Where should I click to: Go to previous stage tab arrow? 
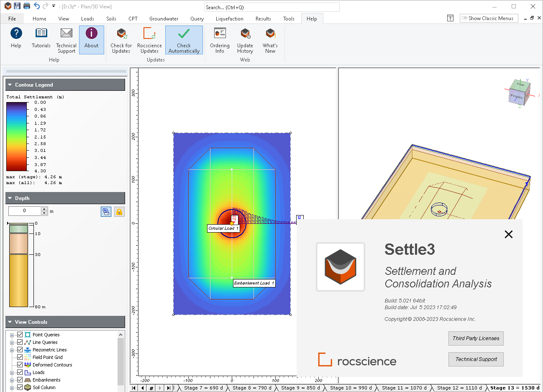pos(142,388)
